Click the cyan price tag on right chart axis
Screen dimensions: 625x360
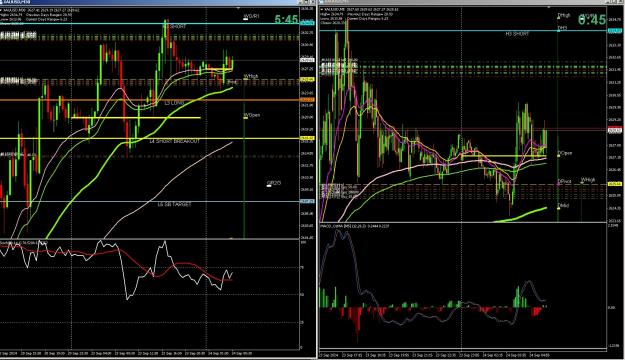[615, 31]
